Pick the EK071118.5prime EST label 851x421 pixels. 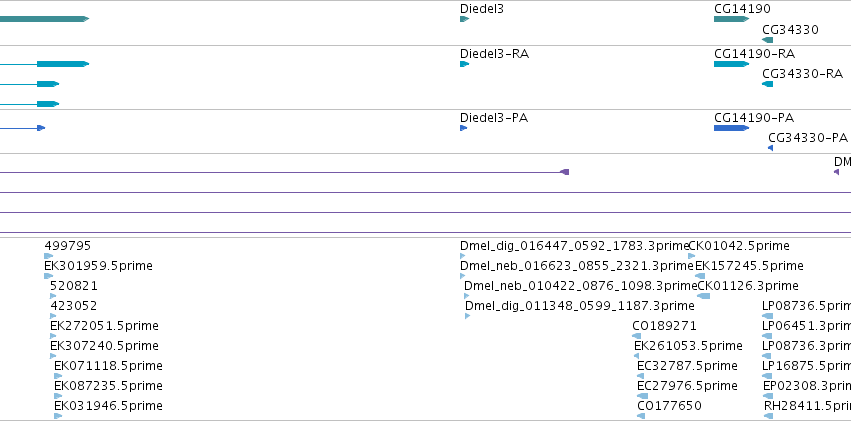pyautogui.click(x=108, y=366)
